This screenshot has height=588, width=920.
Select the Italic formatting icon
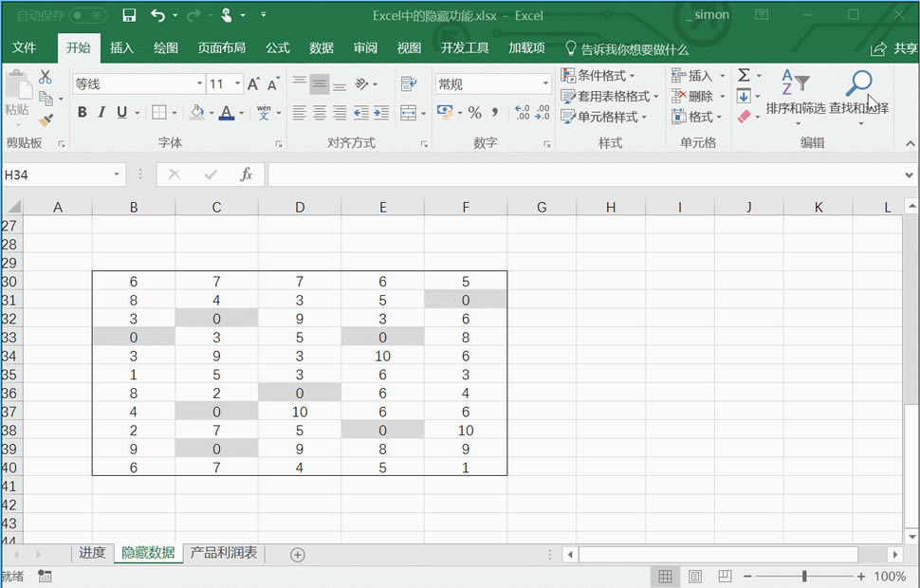[x=101, y=113]
